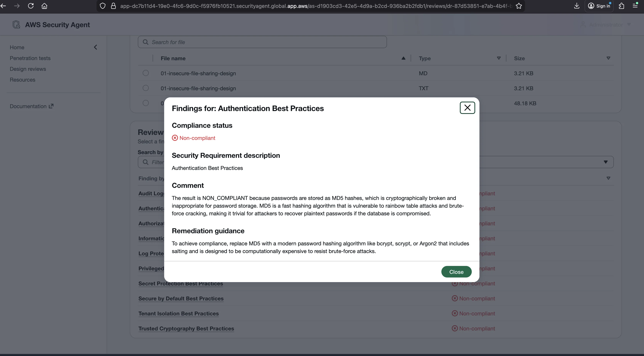
Task: Select the radio for the 48.18 KB file
Action: tap(146, 103)
